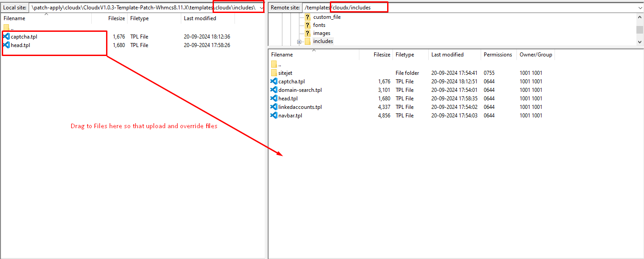644x259 pixels.
Task: Click remote navbar.tpl file icon
Action: [274, 115]
